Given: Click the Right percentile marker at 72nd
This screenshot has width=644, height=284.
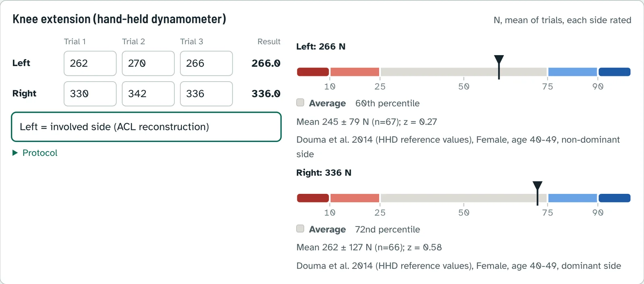Looking at the screenshot, I should (x=537, y=193).
